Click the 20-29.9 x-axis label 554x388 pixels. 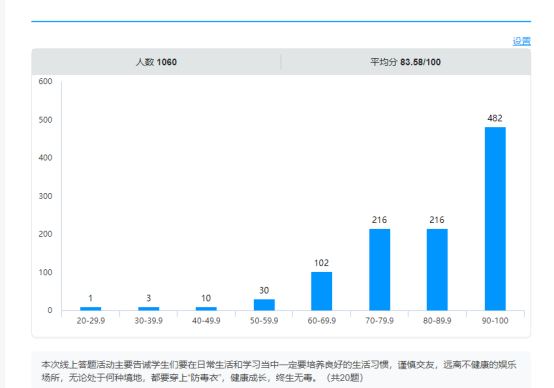pos(90,321)
